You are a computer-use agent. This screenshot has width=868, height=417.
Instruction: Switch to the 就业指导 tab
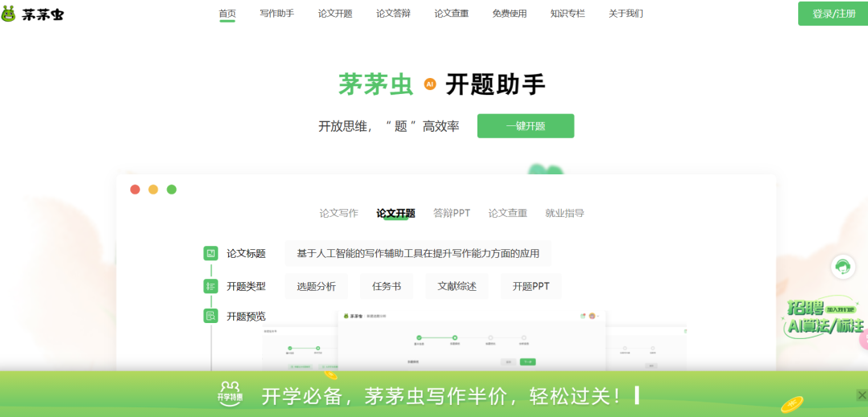pyautogui.click(x=565, y=213)
